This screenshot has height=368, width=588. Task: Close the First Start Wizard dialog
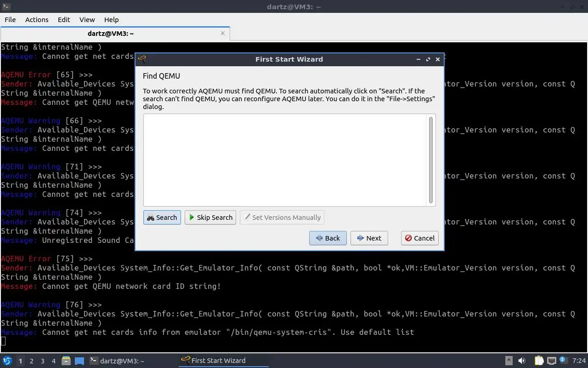[438, 59]
